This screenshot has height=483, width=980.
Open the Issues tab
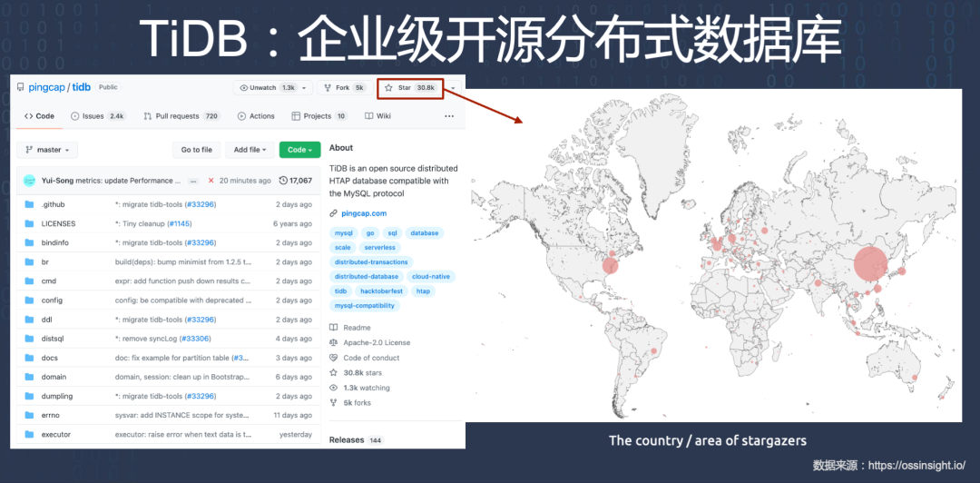[98, 116]
